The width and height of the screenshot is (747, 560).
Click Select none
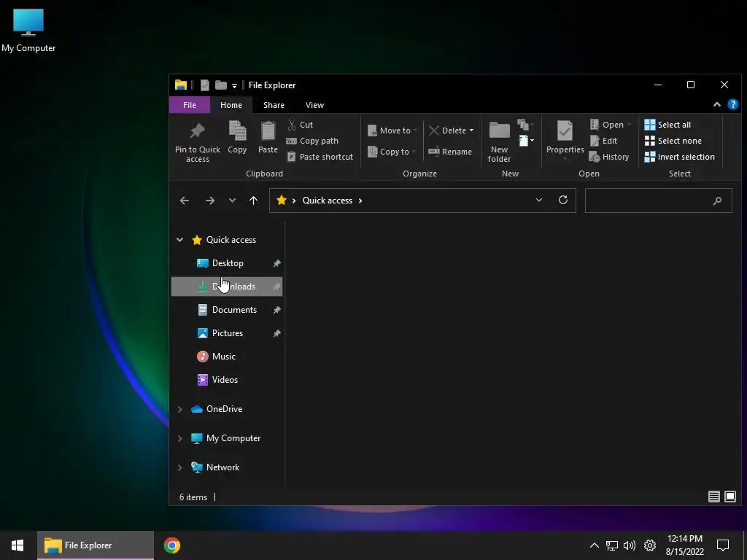673,141
